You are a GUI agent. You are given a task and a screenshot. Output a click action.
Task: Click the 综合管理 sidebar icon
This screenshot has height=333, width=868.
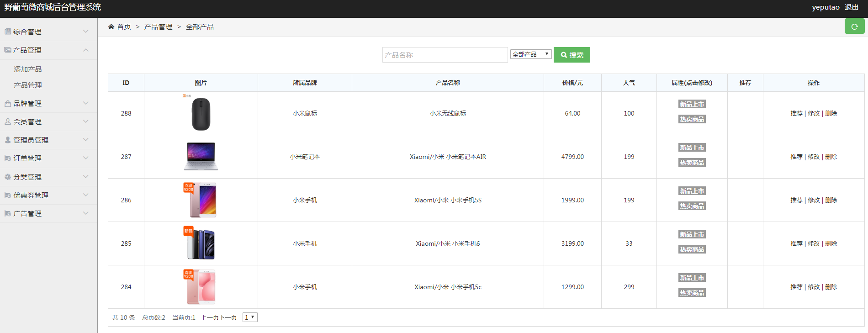point(8,32)
